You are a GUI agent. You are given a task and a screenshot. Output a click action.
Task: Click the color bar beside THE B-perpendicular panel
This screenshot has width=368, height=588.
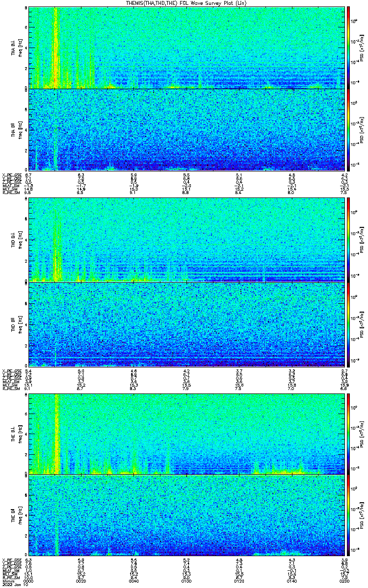click(348, 434)
